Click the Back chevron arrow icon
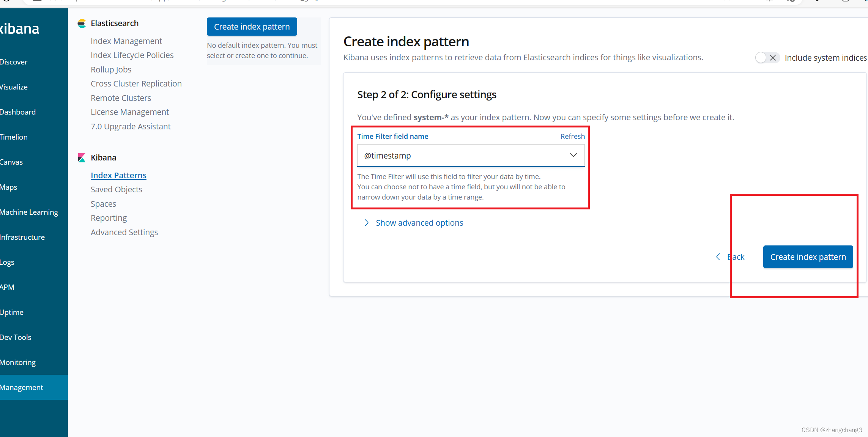868x437 pixels. tap(718, 257)
